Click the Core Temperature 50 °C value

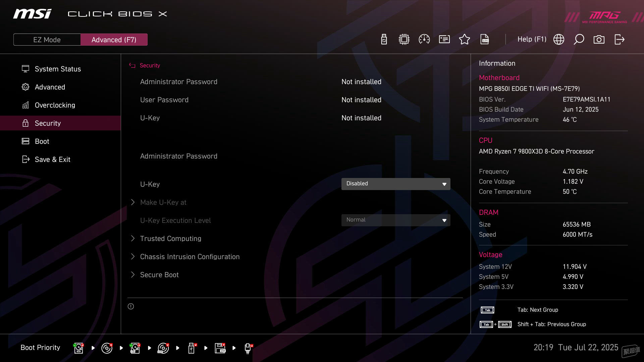tap(570, 191)
